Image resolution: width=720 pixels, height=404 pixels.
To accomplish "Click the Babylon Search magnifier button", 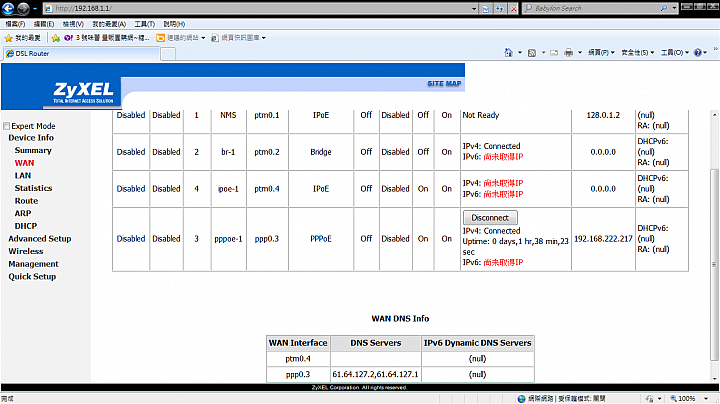I will coord(664,8).
